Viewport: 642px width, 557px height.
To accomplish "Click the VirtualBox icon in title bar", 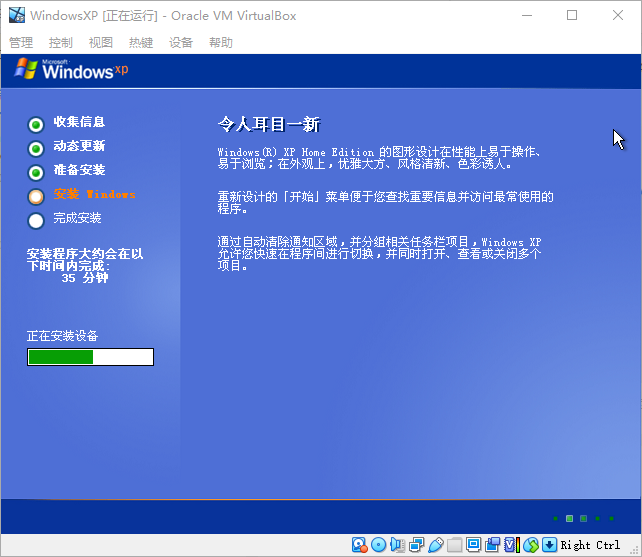I will pyautogui.click(x=17, y=15).
